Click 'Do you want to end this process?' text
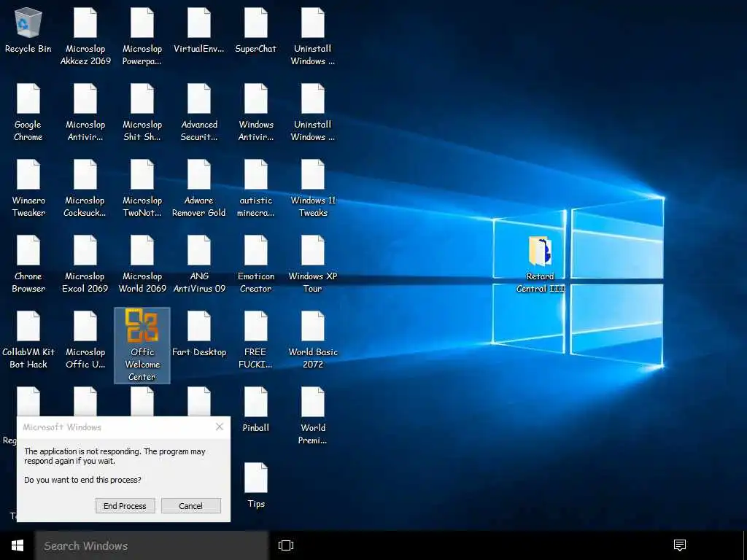 coord(82,480)
